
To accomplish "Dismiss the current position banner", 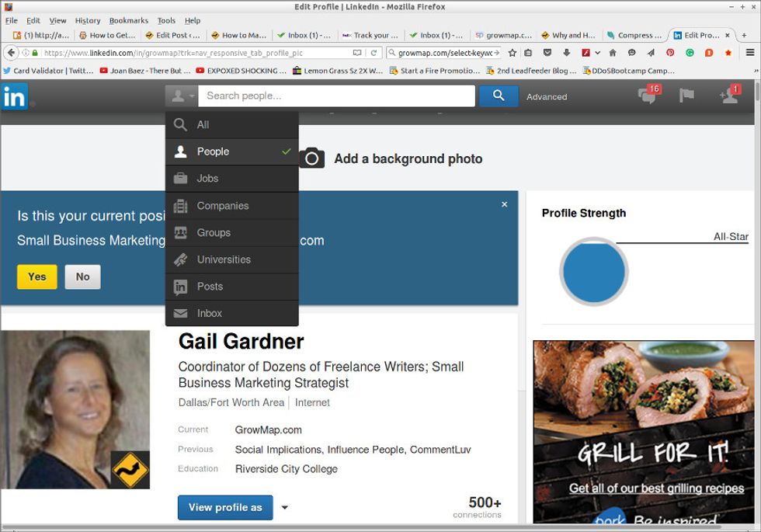I will pos(504,204).
